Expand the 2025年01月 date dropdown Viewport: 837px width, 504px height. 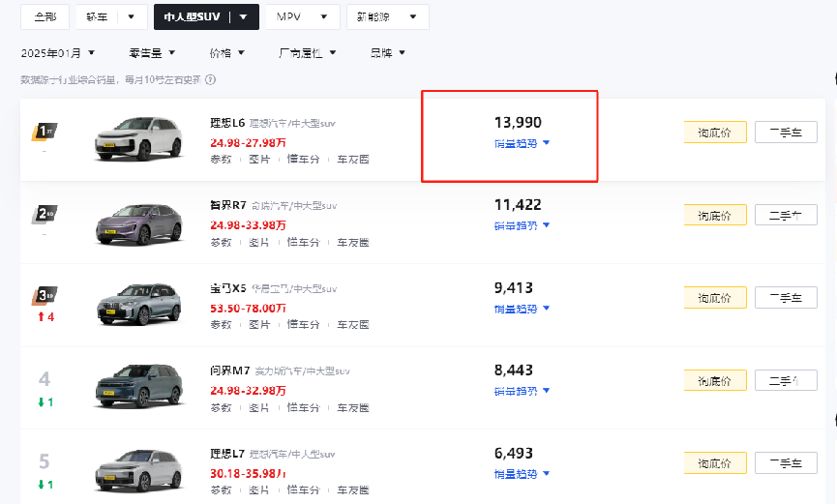pyautogui.click(x=58, y=53)
